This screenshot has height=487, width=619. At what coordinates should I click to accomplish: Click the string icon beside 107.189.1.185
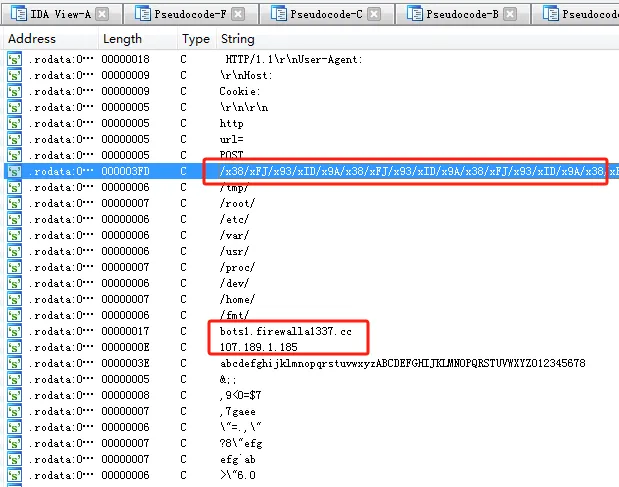[15, 347]
